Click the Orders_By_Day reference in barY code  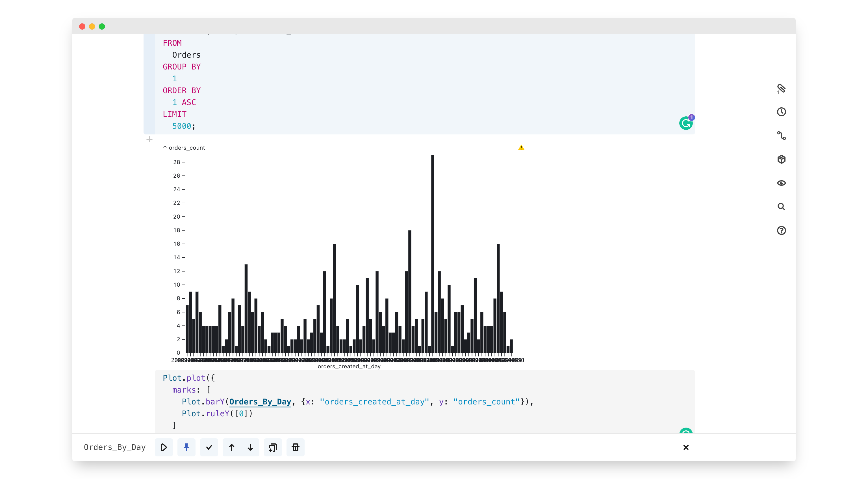(x=260, y=402)
